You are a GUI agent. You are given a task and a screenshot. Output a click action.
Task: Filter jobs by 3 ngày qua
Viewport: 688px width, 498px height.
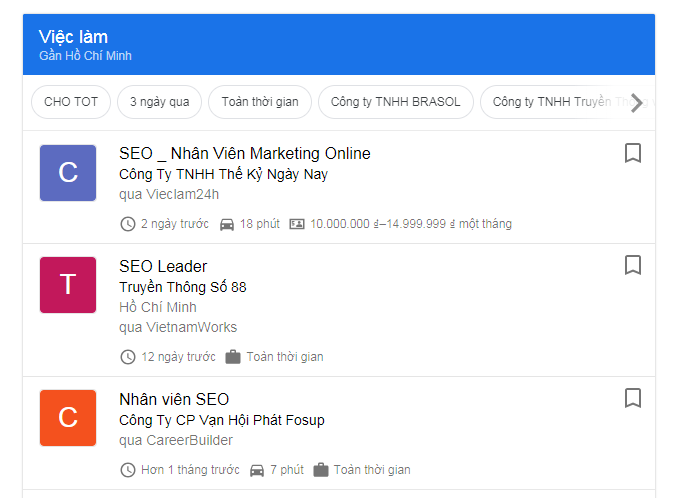159,102
